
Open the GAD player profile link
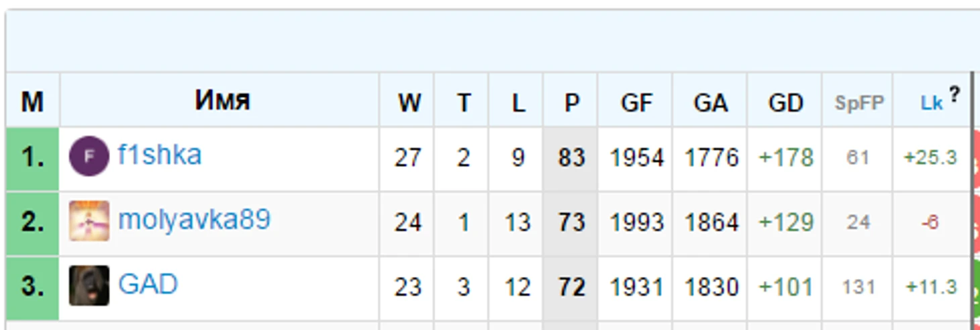[x=148, y=284]
